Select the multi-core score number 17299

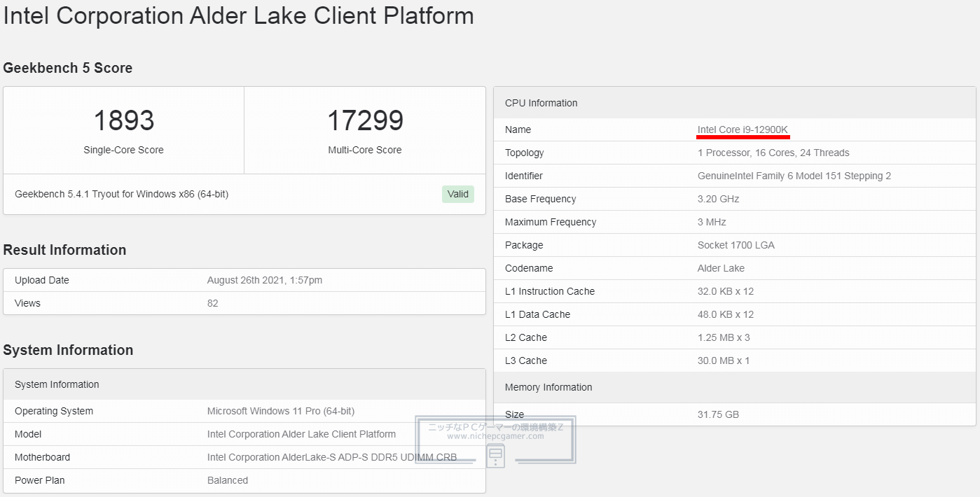tap(365, 120)
